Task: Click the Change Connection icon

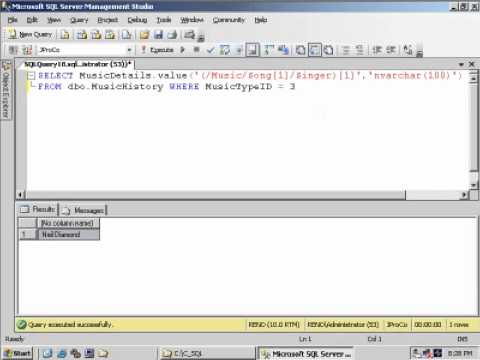Action: click(x=27, y=50)
